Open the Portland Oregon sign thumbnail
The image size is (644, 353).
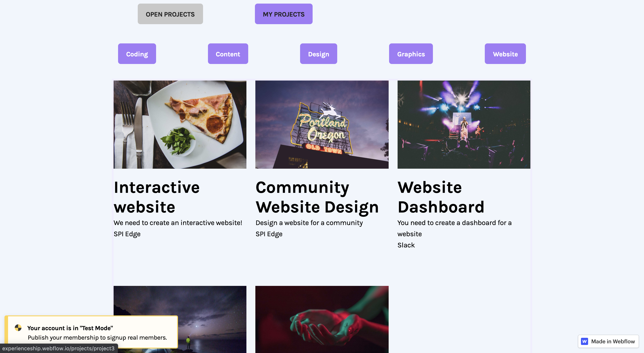point(322,124)
